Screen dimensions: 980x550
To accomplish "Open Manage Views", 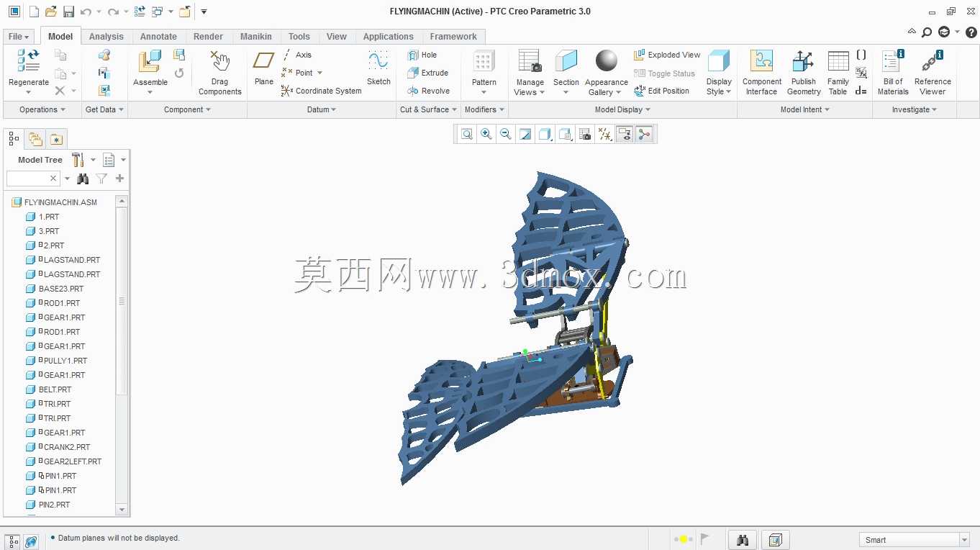I will [x=530, y=73].
